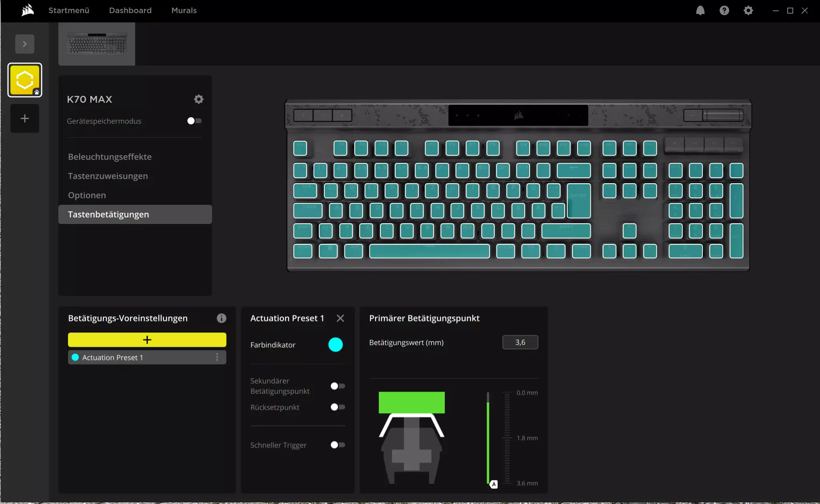Select the K70 MAX keyboard thumbnail

click(97, 44)
